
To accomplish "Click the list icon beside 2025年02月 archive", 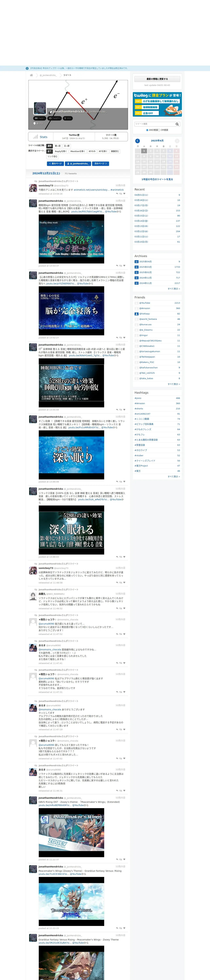I will point(136,272).
